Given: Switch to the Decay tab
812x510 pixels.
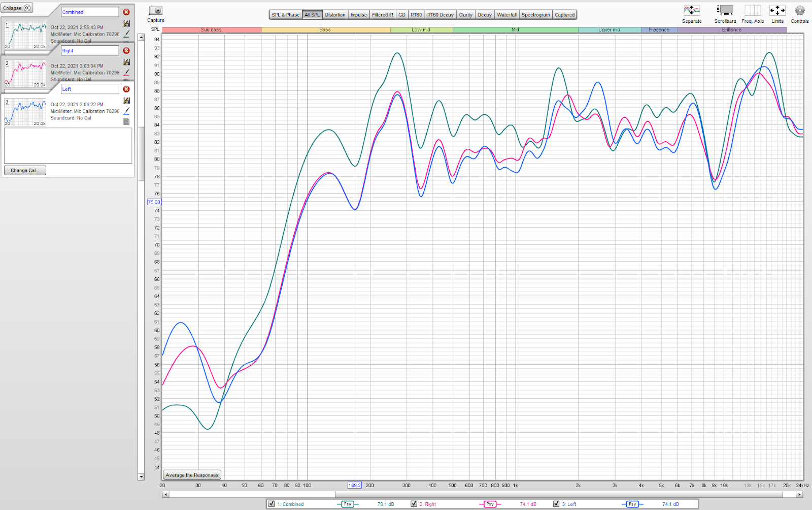Looking at the screenshot, I should (x=485, y=15).
